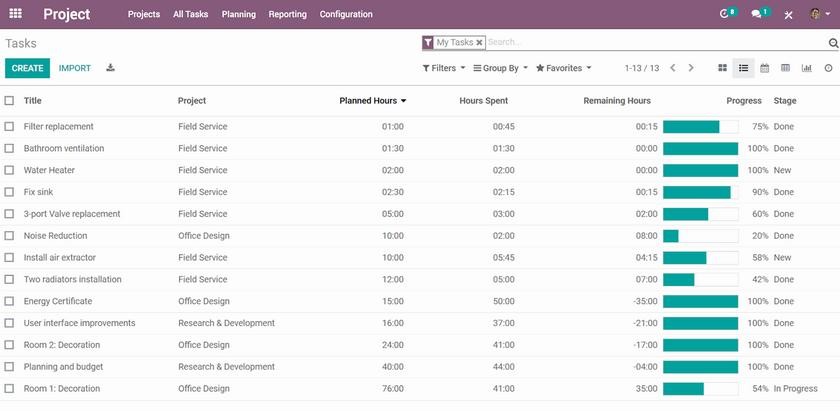The height and width of the screenshot is (411, 840).
Task: Open the Planning menu
Action: pyautogui.click(x=238, y=14)
